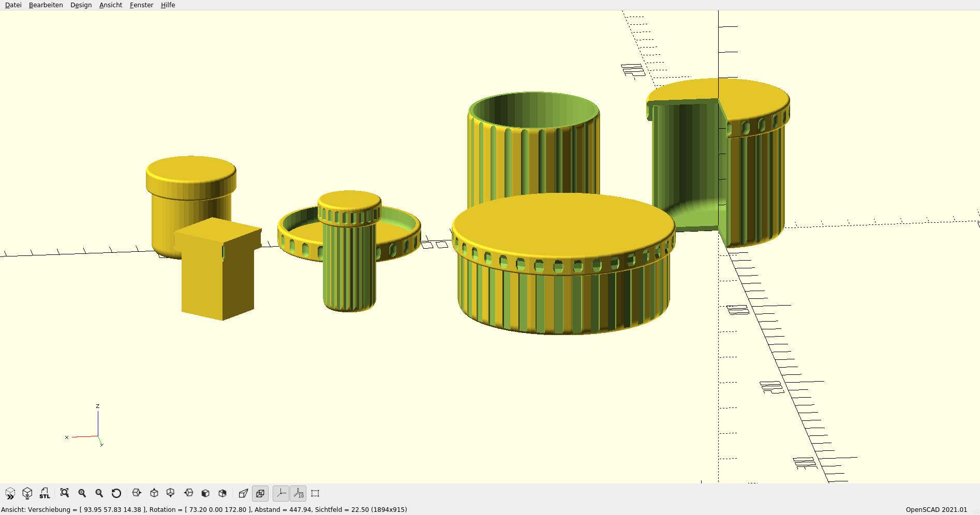Click the 'Ansicht: Verschiebung' status bar text
The width and height of the screenshot is (980, 515).
point(204,510)
